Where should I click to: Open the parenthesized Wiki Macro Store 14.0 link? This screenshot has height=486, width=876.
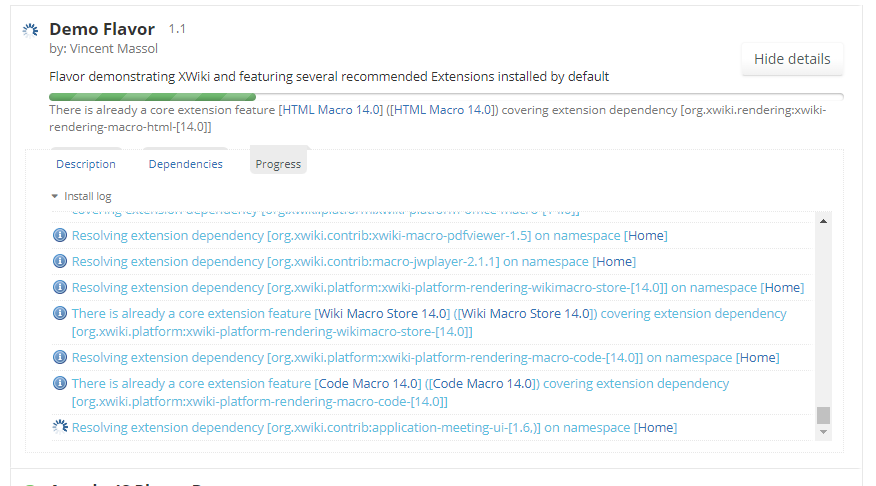525,314
